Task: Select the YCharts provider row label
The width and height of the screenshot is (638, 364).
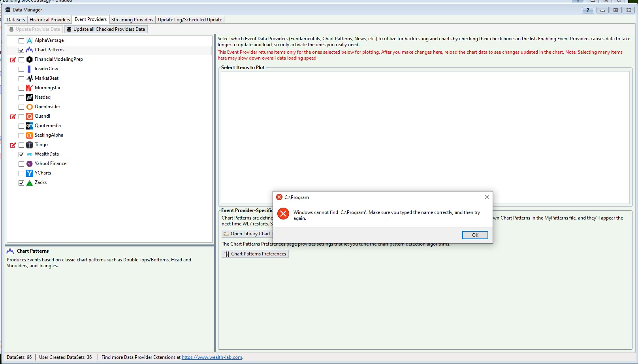Action: click(x=43, y=173)
